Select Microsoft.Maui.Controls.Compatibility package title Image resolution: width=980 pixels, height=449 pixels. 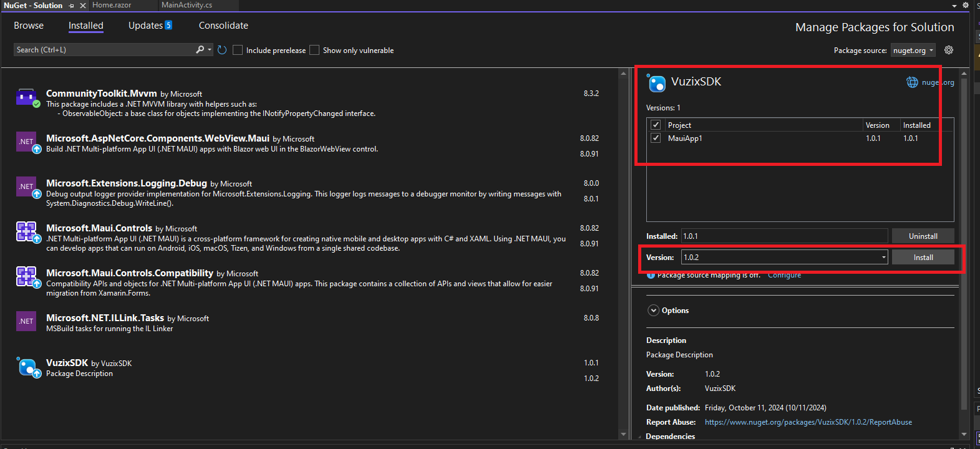[130, 273]
